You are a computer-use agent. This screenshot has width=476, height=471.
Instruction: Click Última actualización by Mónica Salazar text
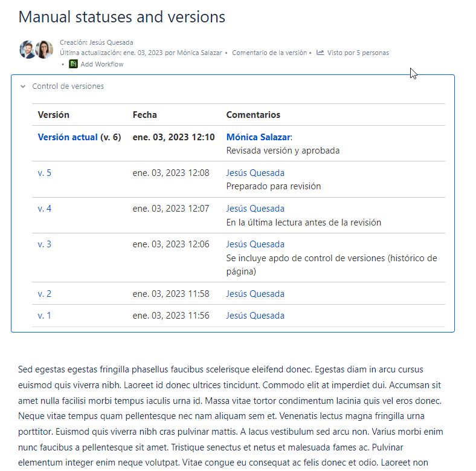click(141, 53)
